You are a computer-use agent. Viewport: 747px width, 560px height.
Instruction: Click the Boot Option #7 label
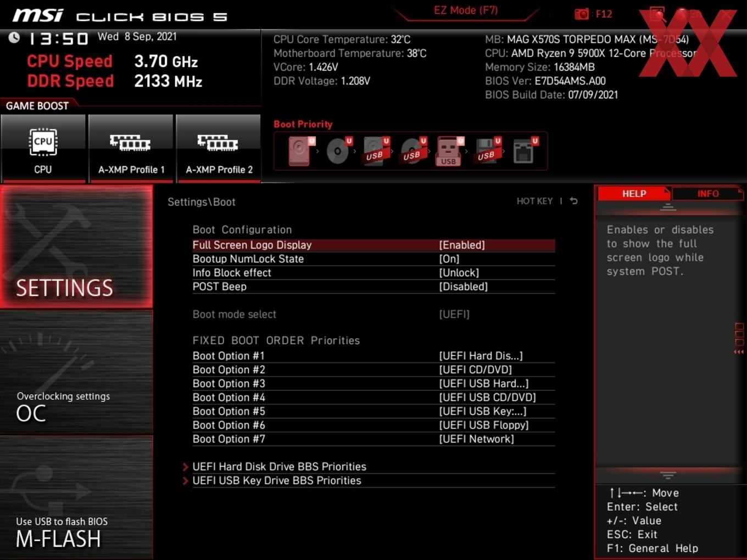(228, 439)
